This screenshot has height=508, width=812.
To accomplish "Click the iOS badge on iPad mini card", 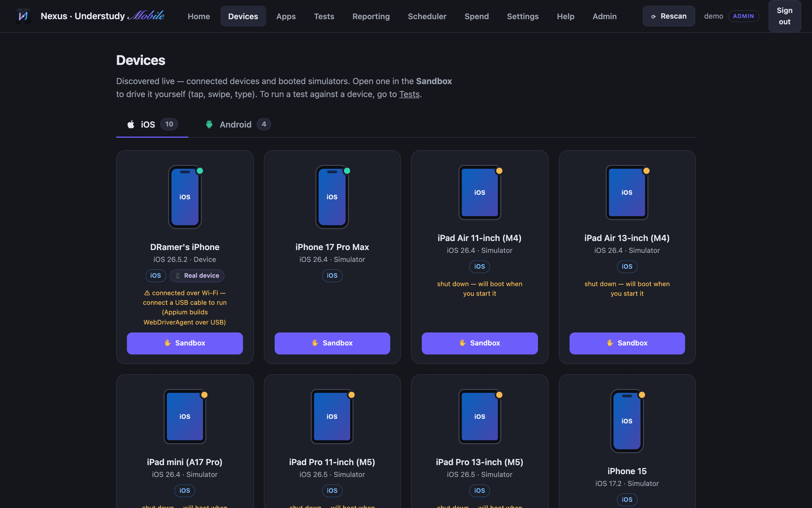I will click(x=185, y=491).
